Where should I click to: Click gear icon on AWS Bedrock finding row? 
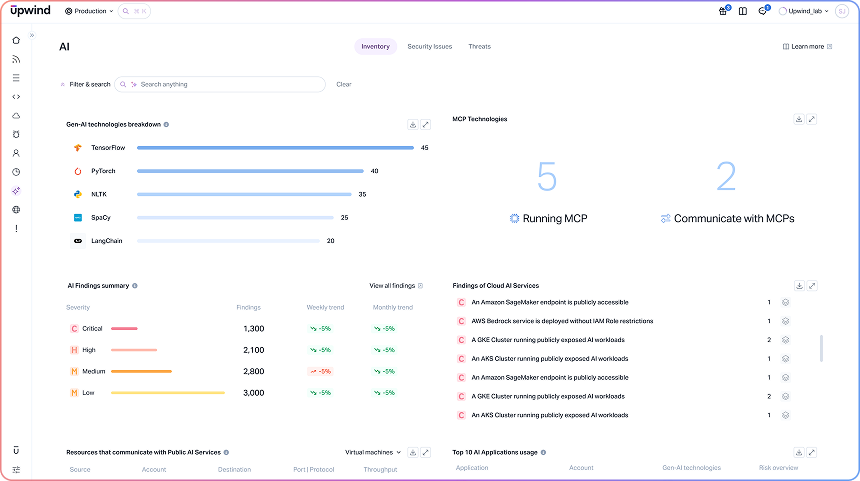[x=785, y=321]
